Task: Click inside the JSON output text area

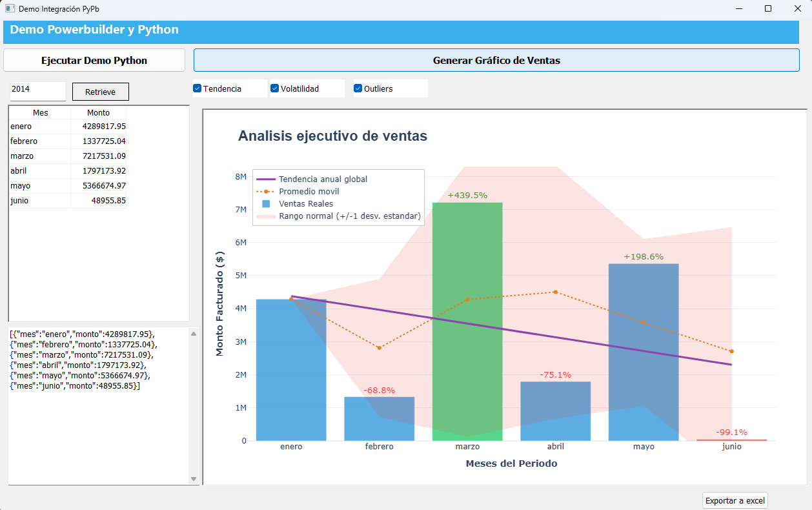Action: click(98, 406)
